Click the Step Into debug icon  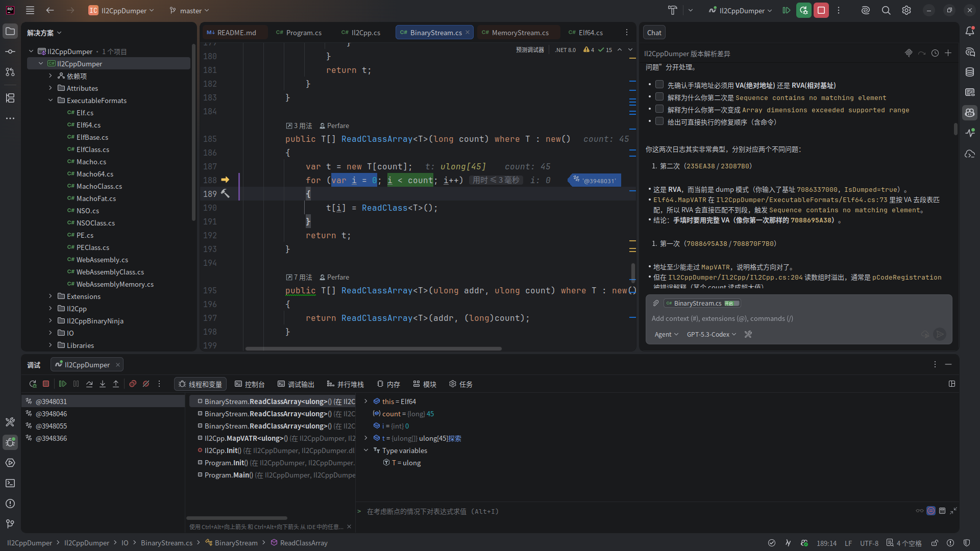click(x=103, y=384)
